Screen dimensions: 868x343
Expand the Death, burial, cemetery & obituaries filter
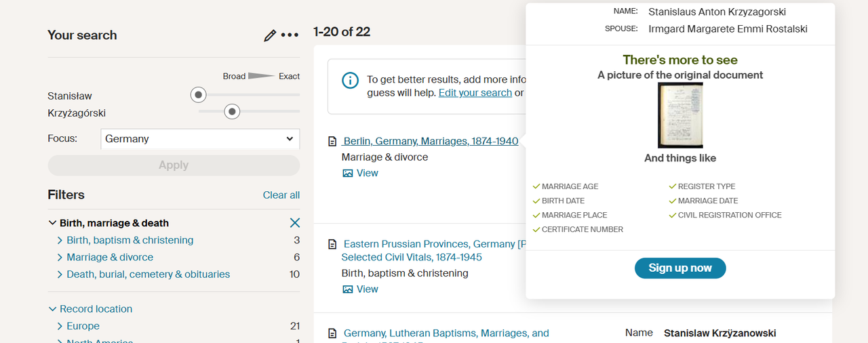coord(60,275)
